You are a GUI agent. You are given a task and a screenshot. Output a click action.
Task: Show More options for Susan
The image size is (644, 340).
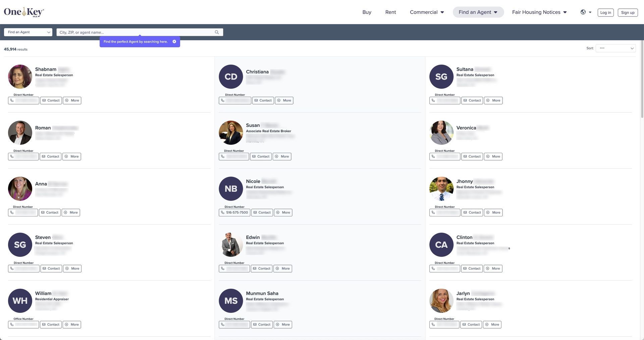point(282,156)
